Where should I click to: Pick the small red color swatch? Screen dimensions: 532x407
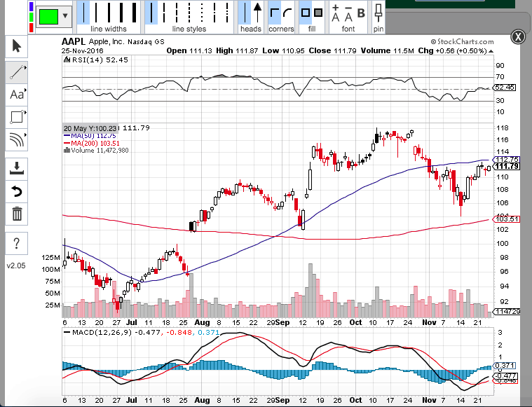tap(32, 27)
